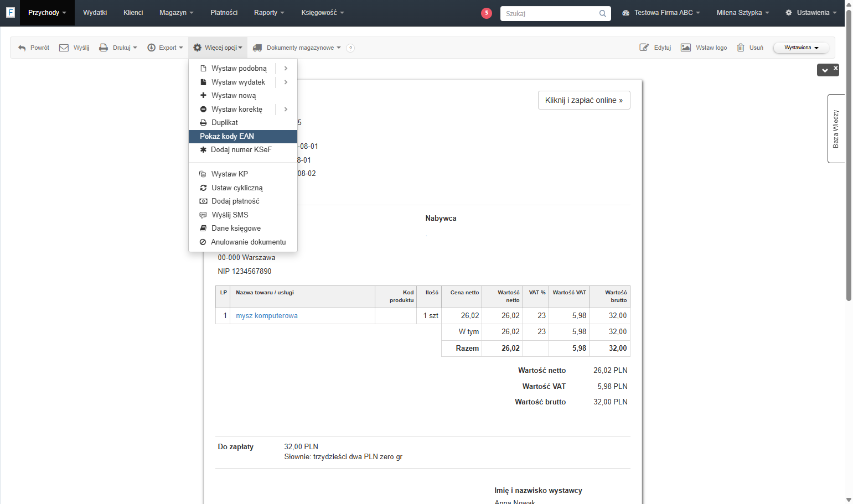Click the Wyślij envelope icon
Viewport: 853px width, 504px height.
point(64,48)
